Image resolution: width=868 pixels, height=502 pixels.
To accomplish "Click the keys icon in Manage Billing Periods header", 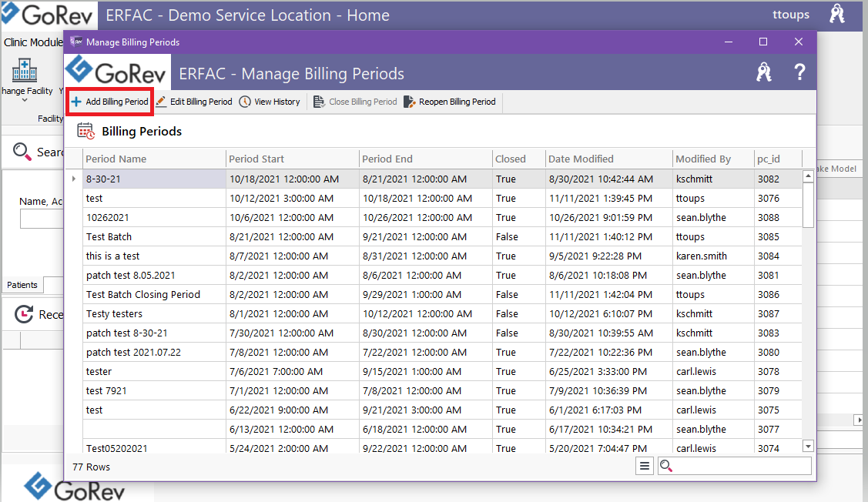I will click(764, 72).
